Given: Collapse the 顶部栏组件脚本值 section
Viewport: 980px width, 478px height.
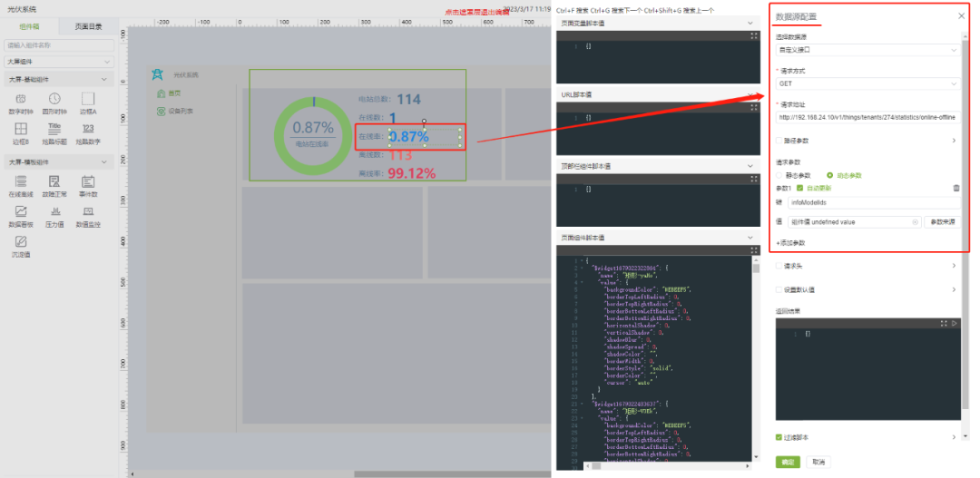Looking at the screenshot, I should click(750, 166).
